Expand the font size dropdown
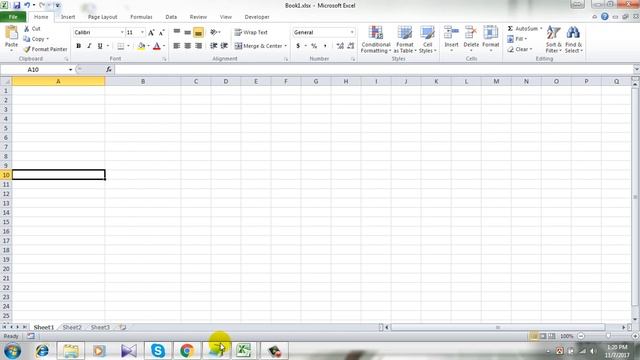640x360 pixels. pyautogui.click(x=142, y=32)
